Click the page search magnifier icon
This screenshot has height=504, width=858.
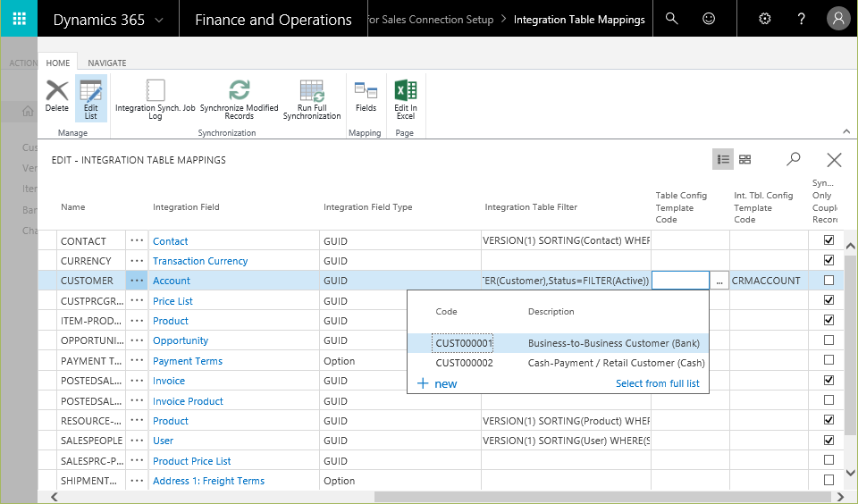pyautogui.click(x=794, y=159)
